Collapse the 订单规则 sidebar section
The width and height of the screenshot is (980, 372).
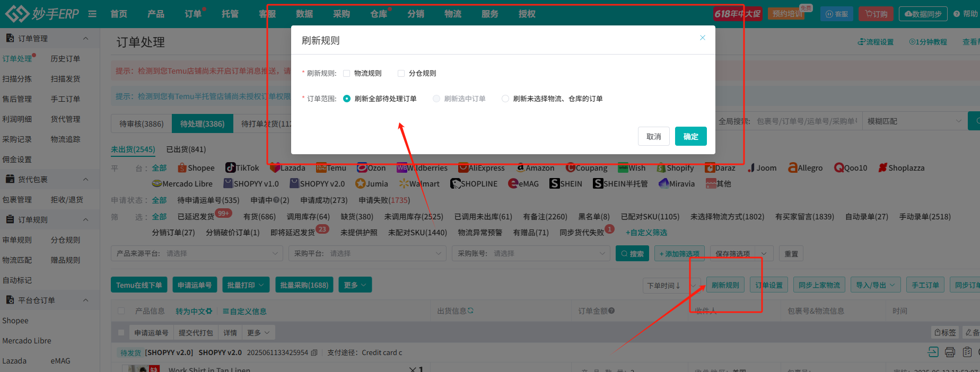click(86, 220)
